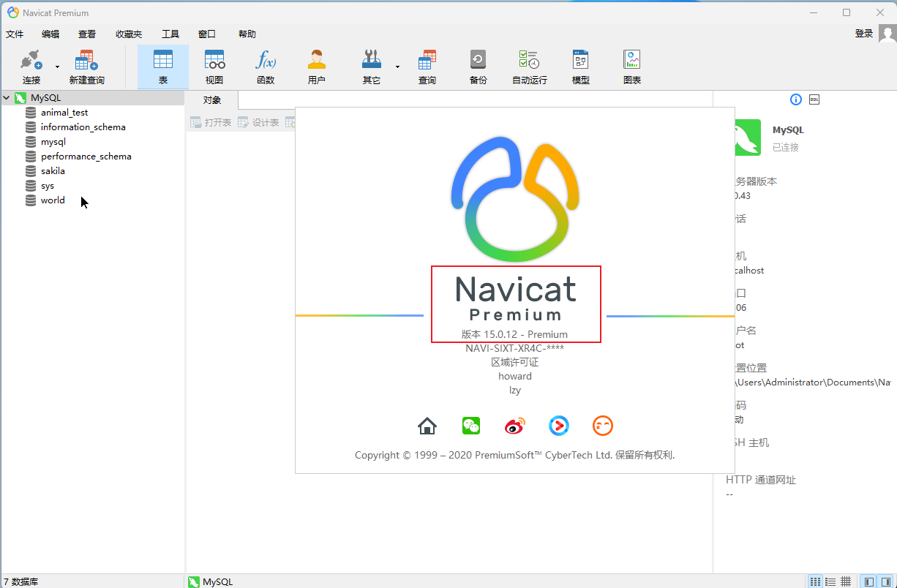Select the sakila database
Screen dimensions: 897x588
click(53, 171)
